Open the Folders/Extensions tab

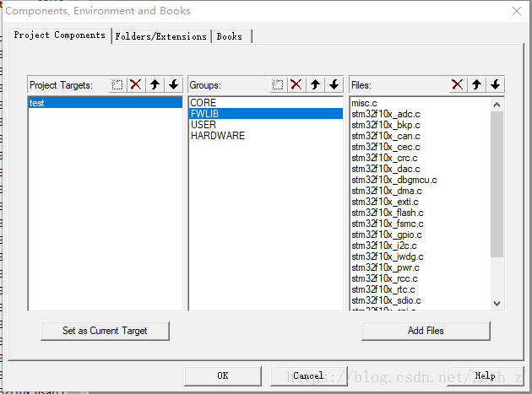[x=161, y=36]
